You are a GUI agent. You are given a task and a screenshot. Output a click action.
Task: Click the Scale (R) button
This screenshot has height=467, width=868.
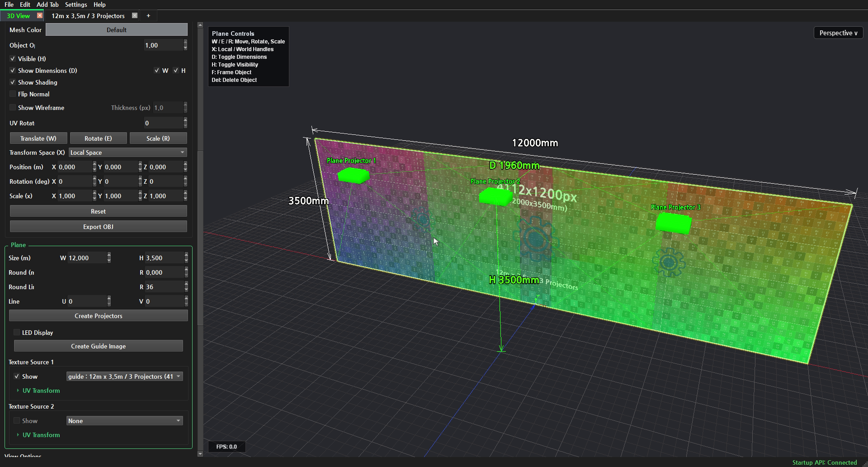click(158, 138)
